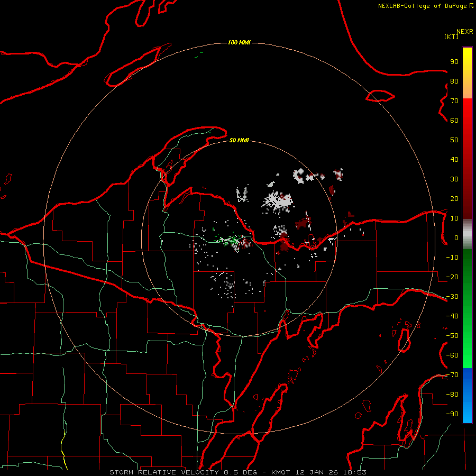Click the [KT] units label

pyautogui.click(x=452, y=36)
